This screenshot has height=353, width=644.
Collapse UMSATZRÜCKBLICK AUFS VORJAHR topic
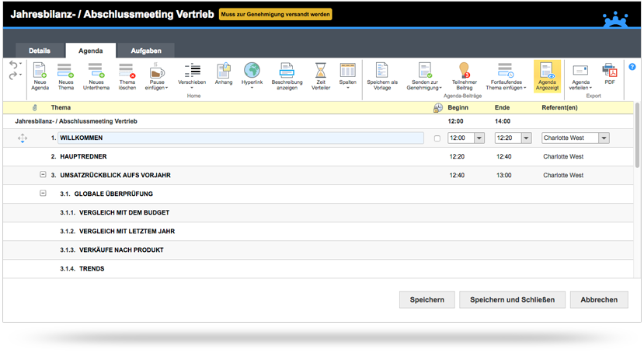pos(43,175)
